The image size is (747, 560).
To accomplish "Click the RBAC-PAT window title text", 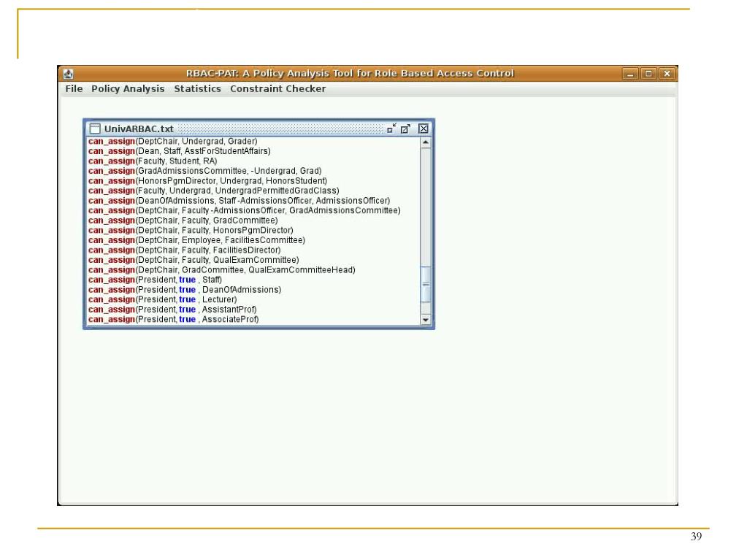I will (350, 73).
